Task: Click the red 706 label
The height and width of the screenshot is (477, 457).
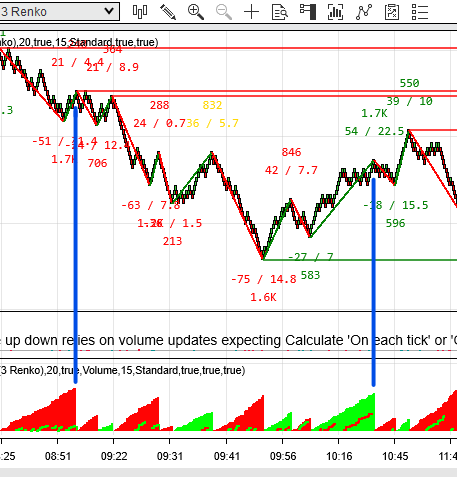Action: pyautogui.click(x=97, y=163)
